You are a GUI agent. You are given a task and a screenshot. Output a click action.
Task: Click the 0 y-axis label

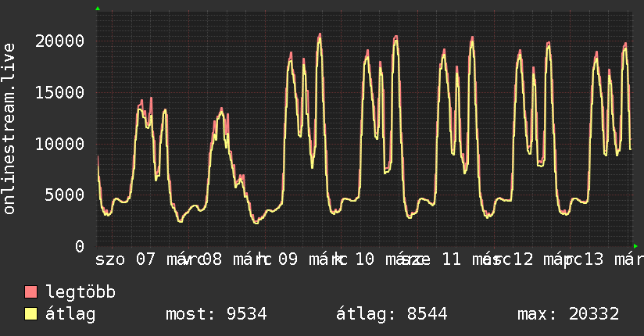(80, 246)
